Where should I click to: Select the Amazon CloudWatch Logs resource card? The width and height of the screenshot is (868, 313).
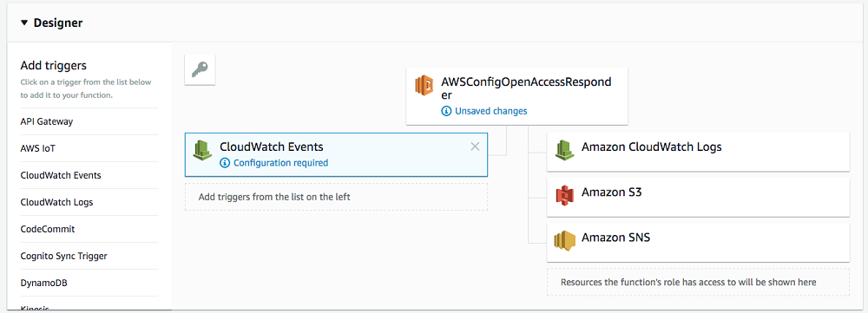point(698,152)
